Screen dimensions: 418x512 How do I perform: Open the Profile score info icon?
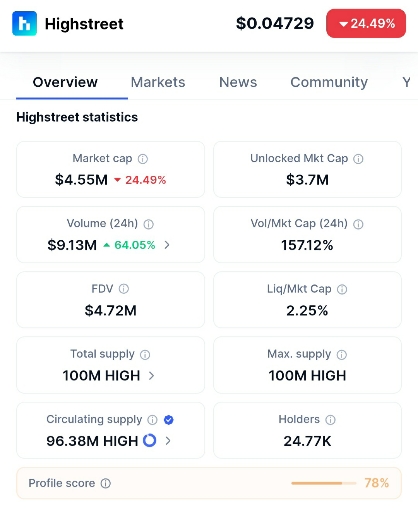(x=106, y=483)
